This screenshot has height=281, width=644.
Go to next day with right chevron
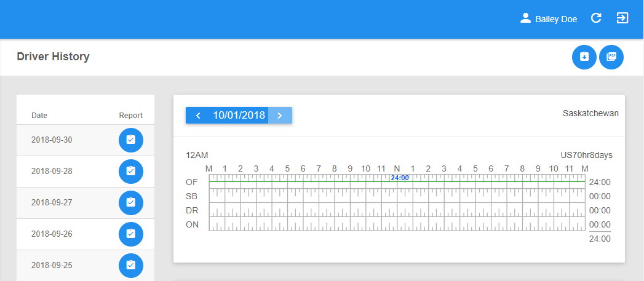[280, 116]
